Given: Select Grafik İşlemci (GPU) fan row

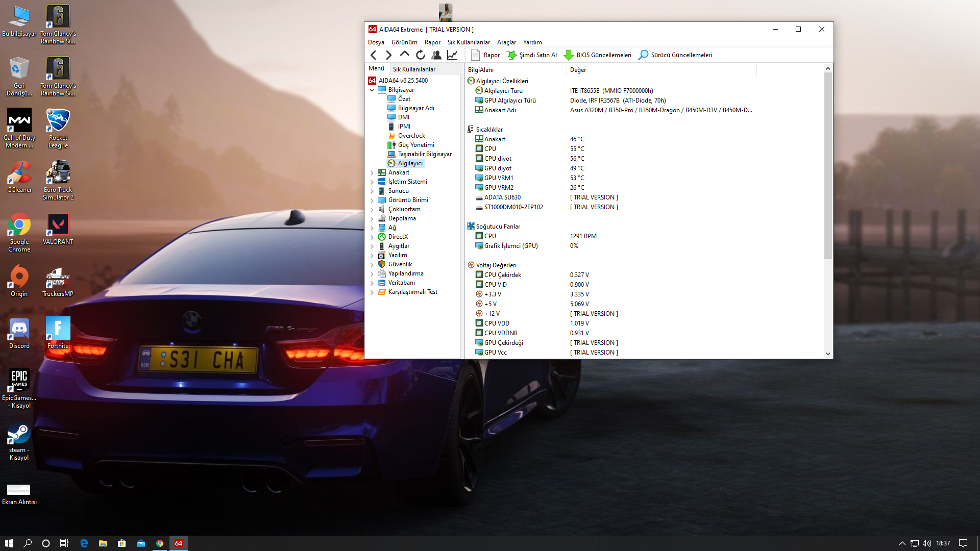Looking at the screenshot, I should coord(643,246).
